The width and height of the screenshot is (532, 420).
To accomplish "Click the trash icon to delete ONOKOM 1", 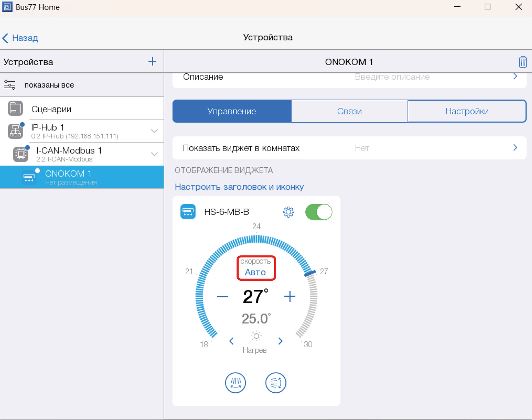I will 522,62.
